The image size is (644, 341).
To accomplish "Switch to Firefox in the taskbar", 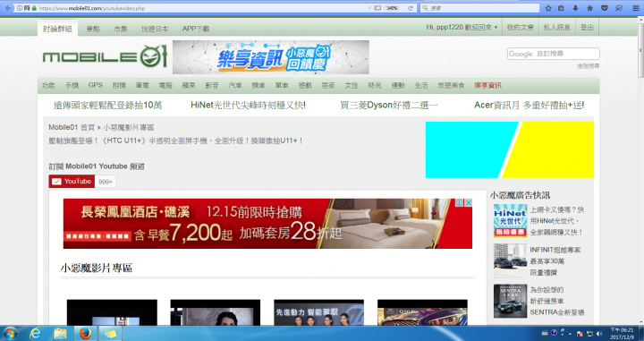I will (85, 334).
